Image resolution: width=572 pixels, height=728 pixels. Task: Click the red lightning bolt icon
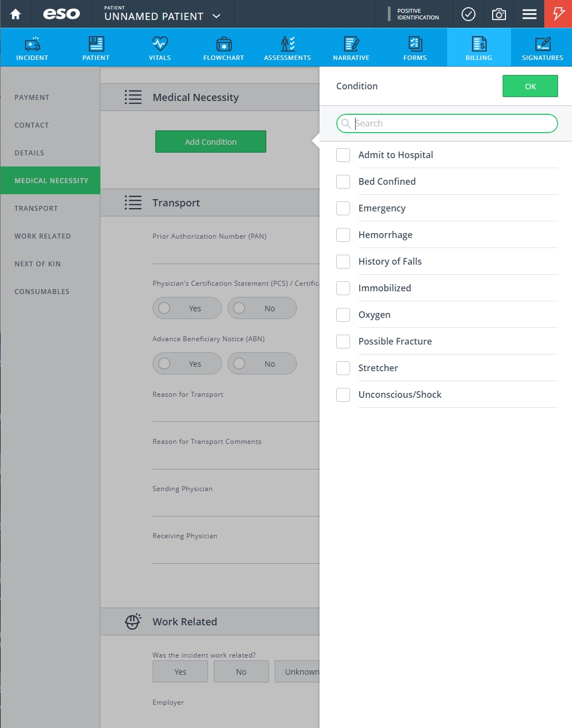pos(558,14)
